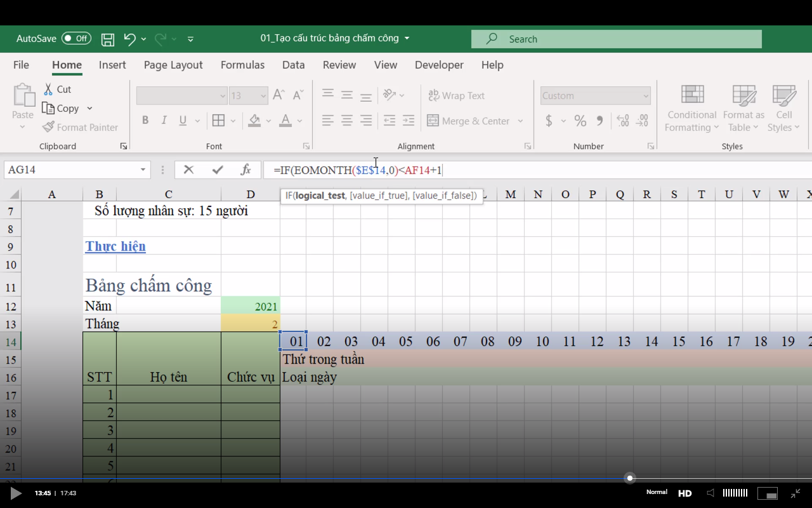Switch to the View tab
This screenshot has width=812, height=508.
tap(386, 65)
